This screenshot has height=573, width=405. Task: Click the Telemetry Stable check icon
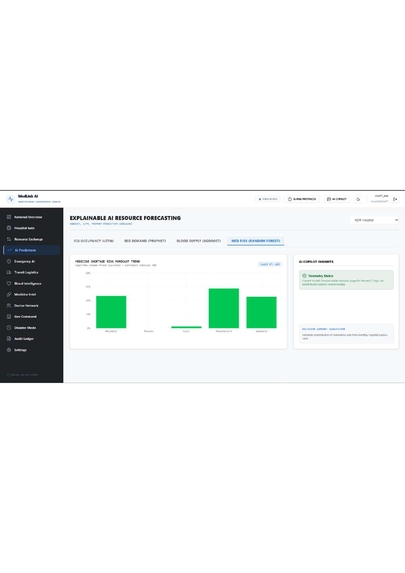coord(304,276)
